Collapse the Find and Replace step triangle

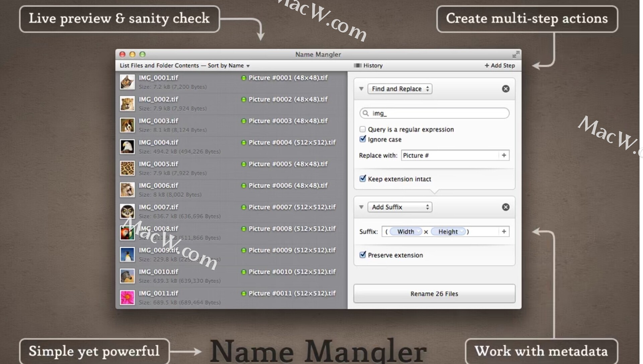click(361, 89)
